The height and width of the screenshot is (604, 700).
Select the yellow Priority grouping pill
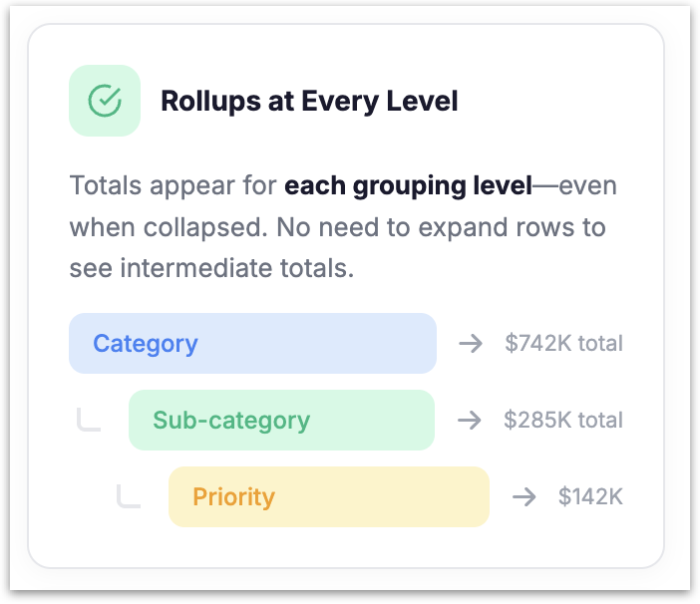click(x=329, y=496)
